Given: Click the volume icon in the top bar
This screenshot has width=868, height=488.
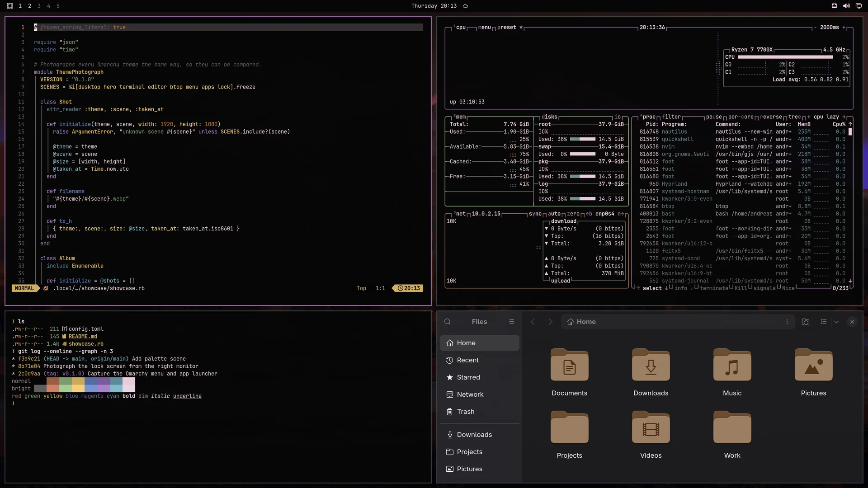Looking at the screenshot, I should coord(846,6).
